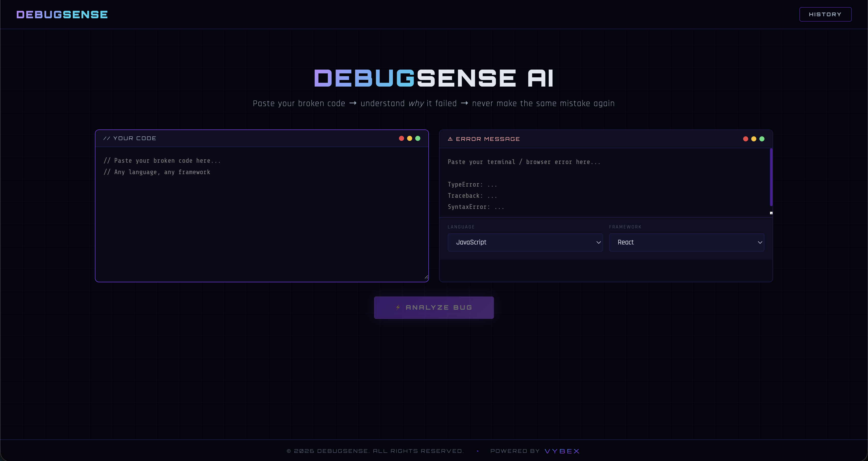Screen dimensions: 868x461
Task: Click the yellow dot in Your Code panel
Action: (409, 138)
